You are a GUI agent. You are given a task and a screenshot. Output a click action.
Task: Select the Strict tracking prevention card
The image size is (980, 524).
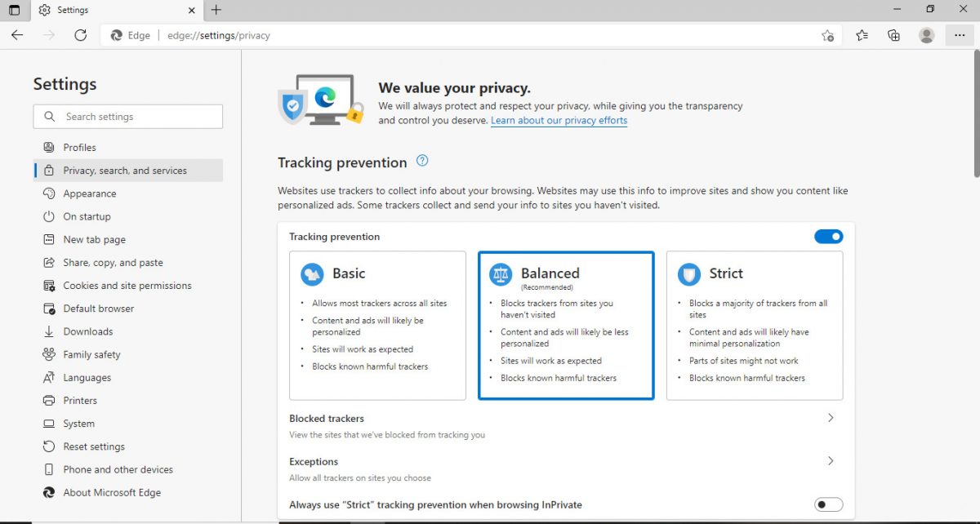point(755,325)
